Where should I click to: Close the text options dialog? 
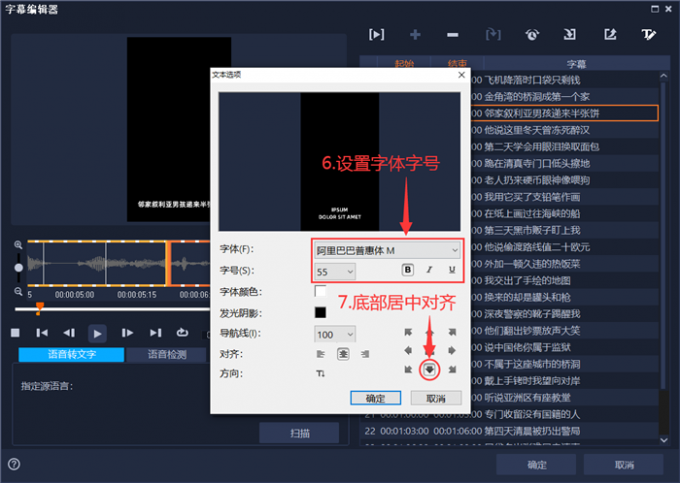pyautogui.click(x=461, y=75)
